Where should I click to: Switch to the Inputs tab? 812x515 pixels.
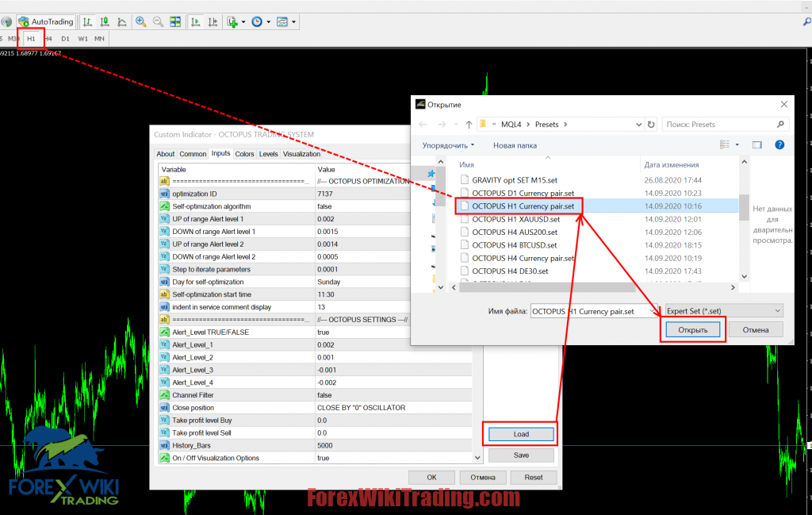pos(220,153)
